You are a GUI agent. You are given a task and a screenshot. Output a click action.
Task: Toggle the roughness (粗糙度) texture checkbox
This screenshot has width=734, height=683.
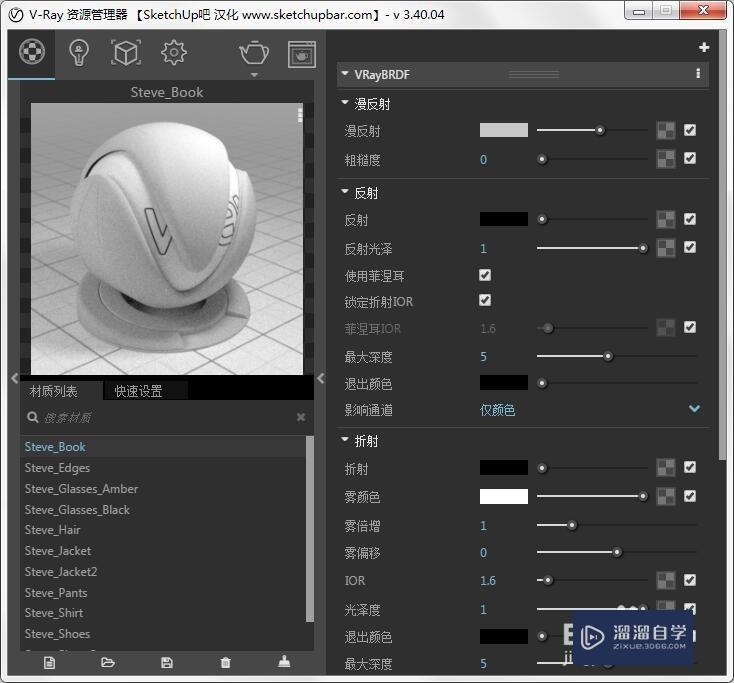[x=690, y=158]
